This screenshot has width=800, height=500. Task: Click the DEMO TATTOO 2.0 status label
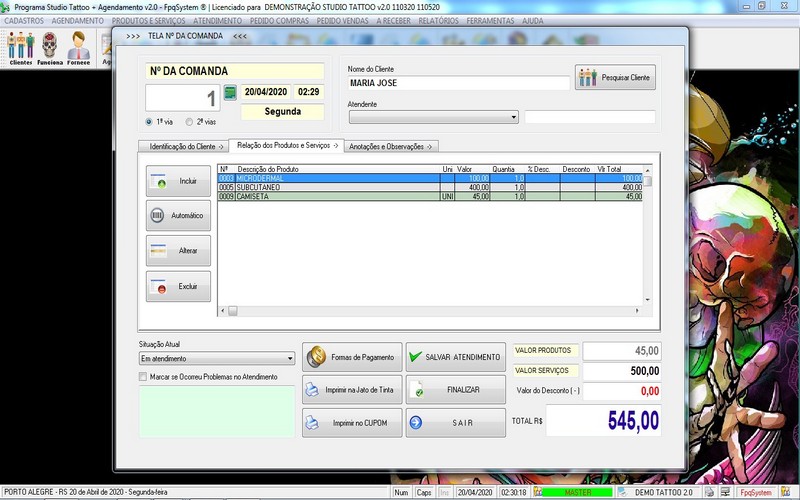coord(663,492)
